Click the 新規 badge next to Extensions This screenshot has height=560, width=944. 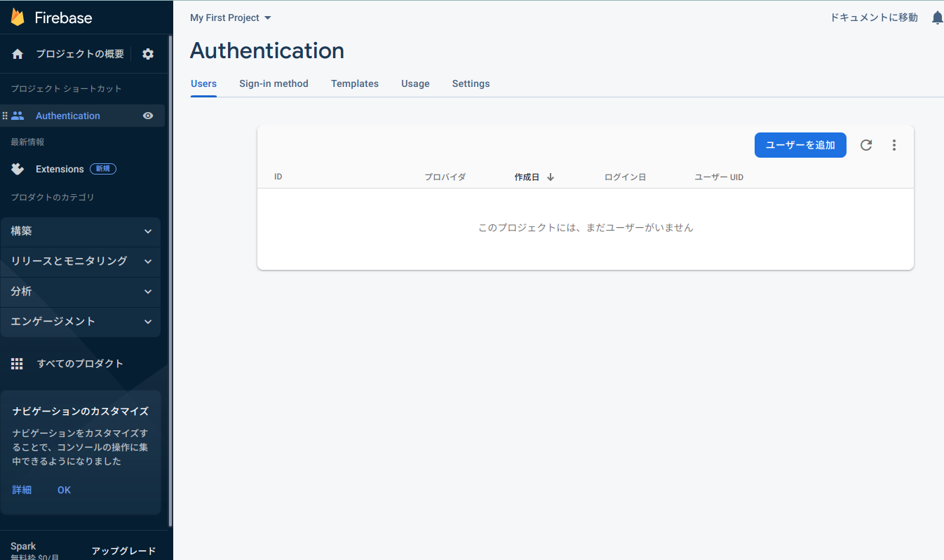click(x=103, y=169)
